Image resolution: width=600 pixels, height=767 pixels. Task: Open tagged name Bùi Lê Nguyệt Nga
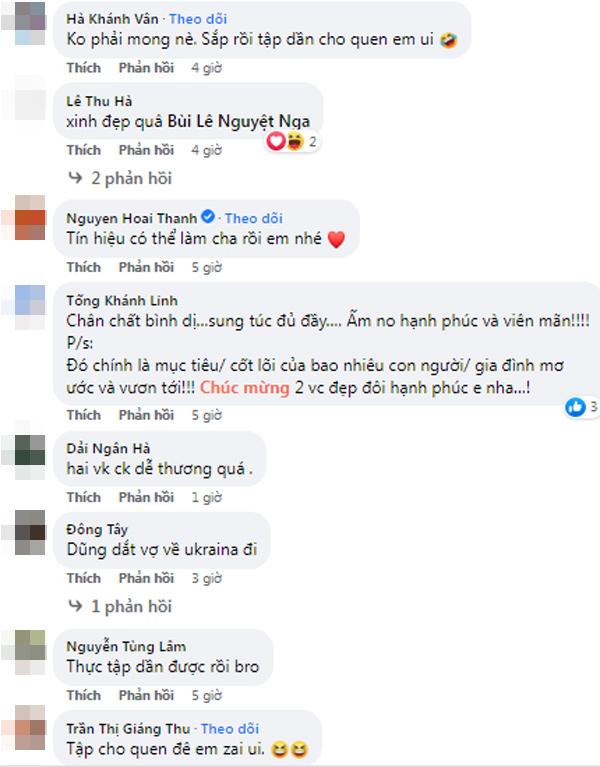[239, 121]
